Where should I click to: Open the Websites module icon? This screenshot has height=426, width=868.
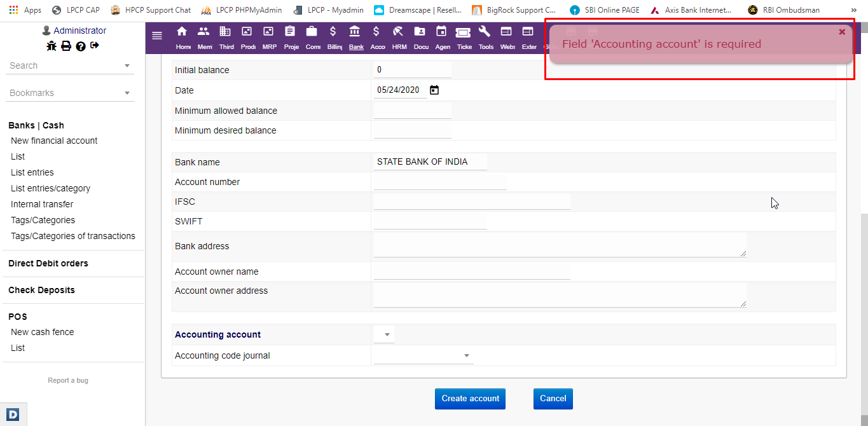(x=506, y=32)
